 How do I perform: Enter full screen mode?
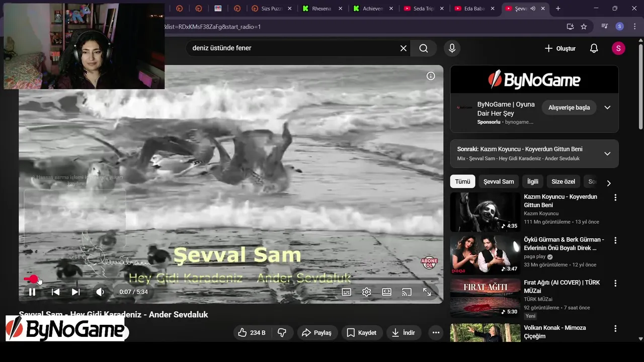427,292
